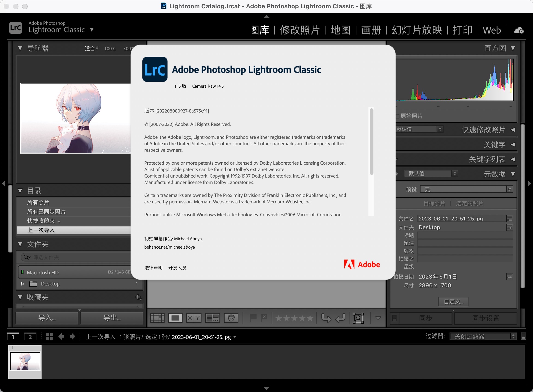Select main window display button 1
Viewport: 533px width, 392px height.
[13, 336]
